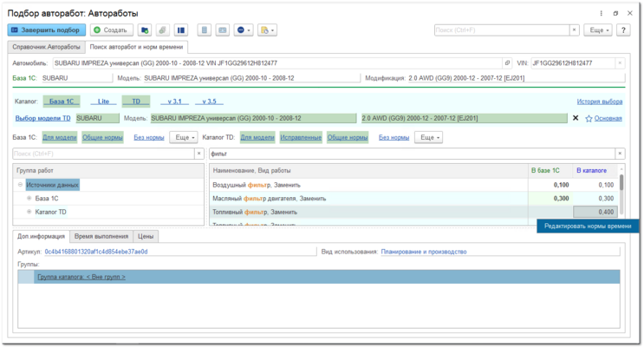Open the История выбора link
Viewport: 644px width, 348px height.
click(x=600, y=102)
